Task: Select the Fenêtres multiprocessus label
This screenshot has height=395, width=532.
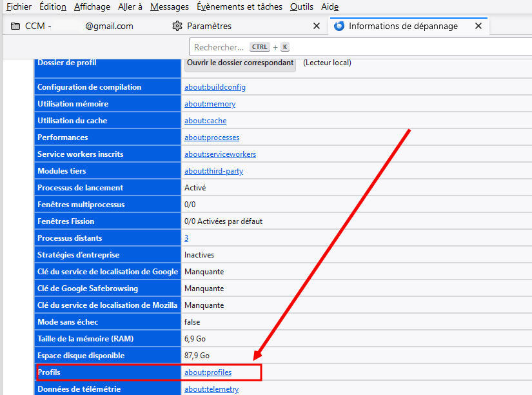Action: pyautogui.click(x=81, y=205)
